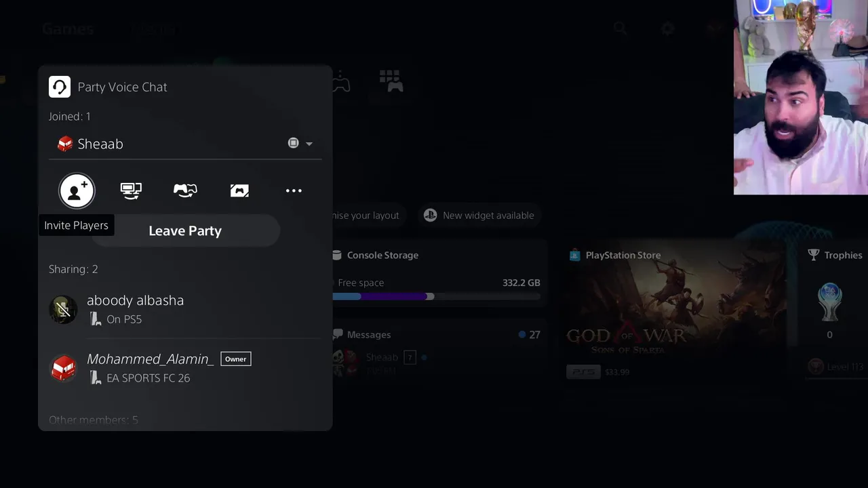Screen dimensions: 868x488
Task: Open the game session join icon
Action: point(239,190)
